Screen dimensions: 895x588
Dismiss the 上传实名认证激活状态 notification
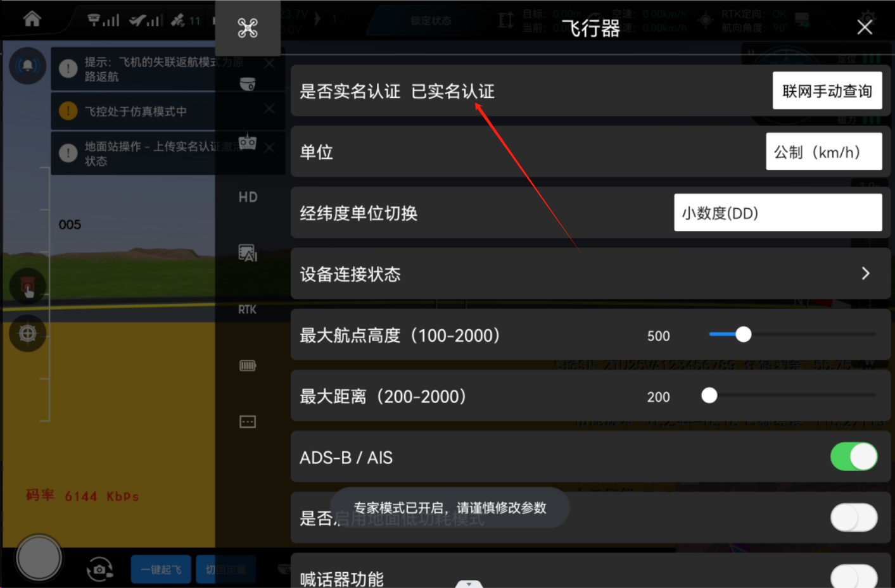(269, 147)
